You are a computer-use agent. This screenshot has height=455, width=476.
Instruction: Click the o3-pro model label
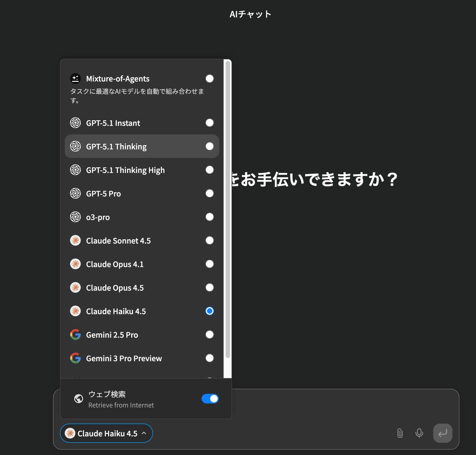[98, 217]
